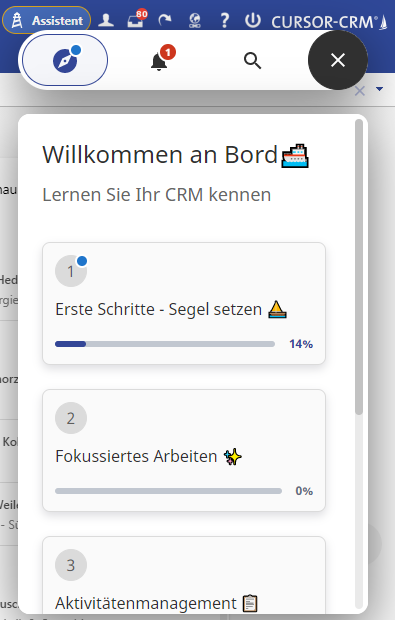Click the power logout icon
The width and height of the screenshot is (395, 620).
click(x=253, y=20)
